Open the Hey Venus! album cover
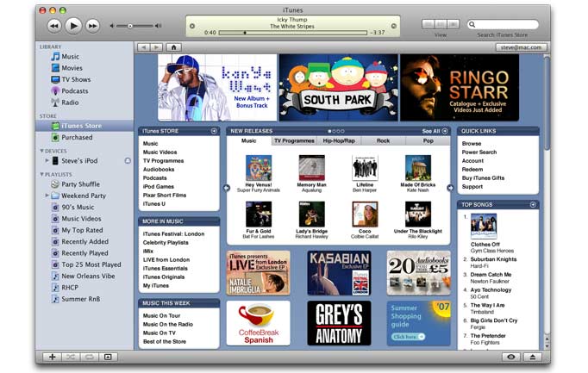The image size is (588, 373). (259, 168)
